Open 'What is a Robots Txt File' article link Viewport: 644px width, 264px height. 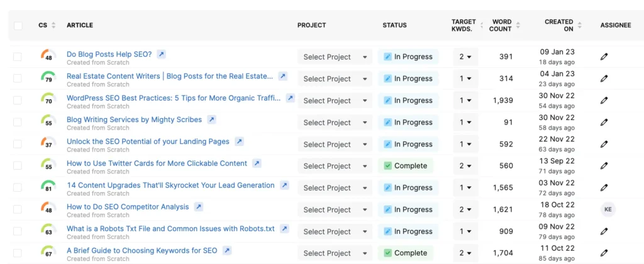tap(170, 229)
